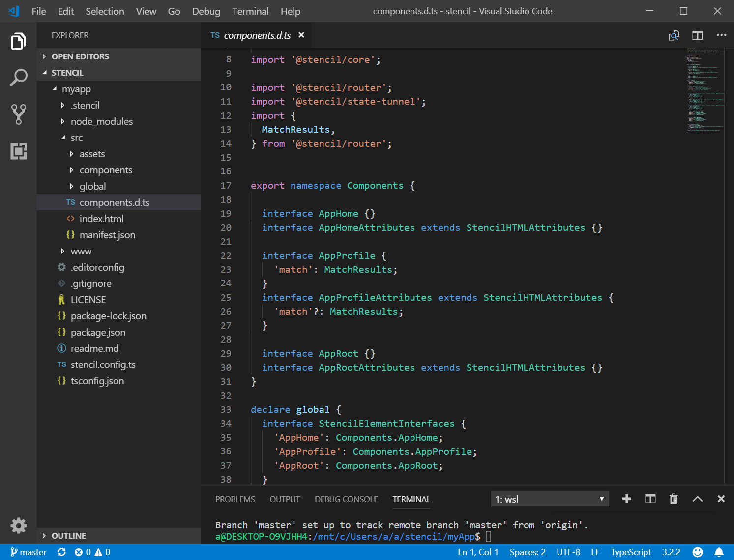Click the TypeScript language mode button
Viewport: 734px width, 560px height.
coord(630,552)
